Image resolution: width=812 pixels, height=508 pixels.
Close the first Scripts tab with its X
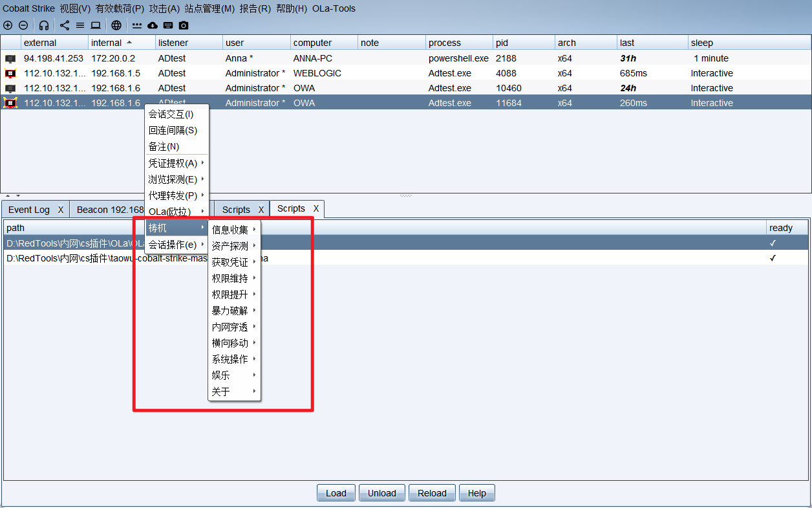click(261, 210)
